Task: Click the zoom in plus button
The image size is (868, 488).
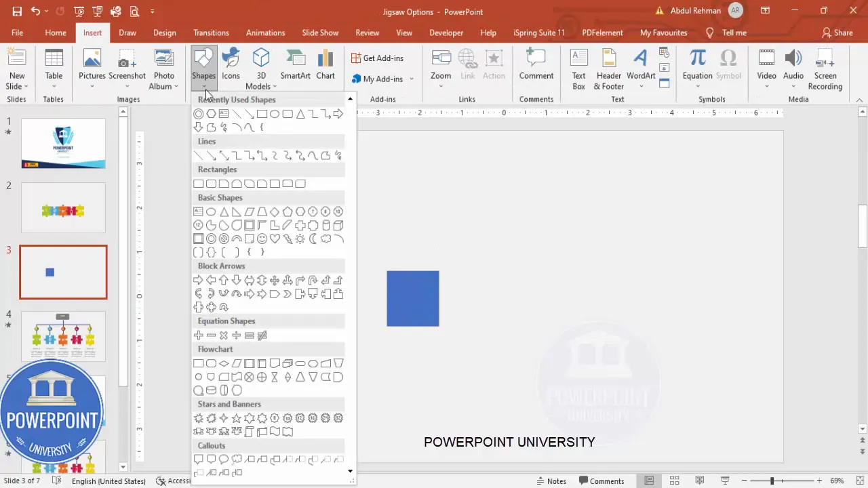Action: tap(819, 481)
